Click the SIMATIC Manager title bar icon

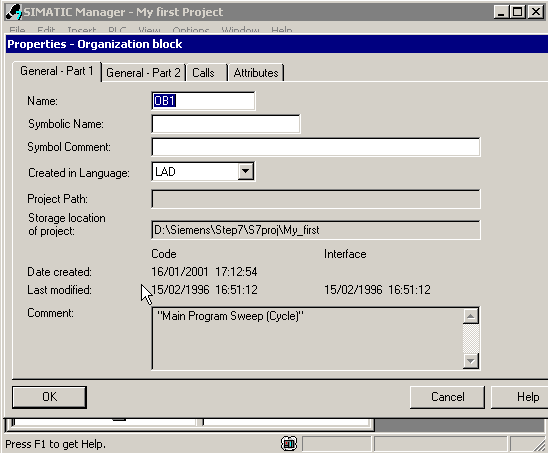[13, 12]
